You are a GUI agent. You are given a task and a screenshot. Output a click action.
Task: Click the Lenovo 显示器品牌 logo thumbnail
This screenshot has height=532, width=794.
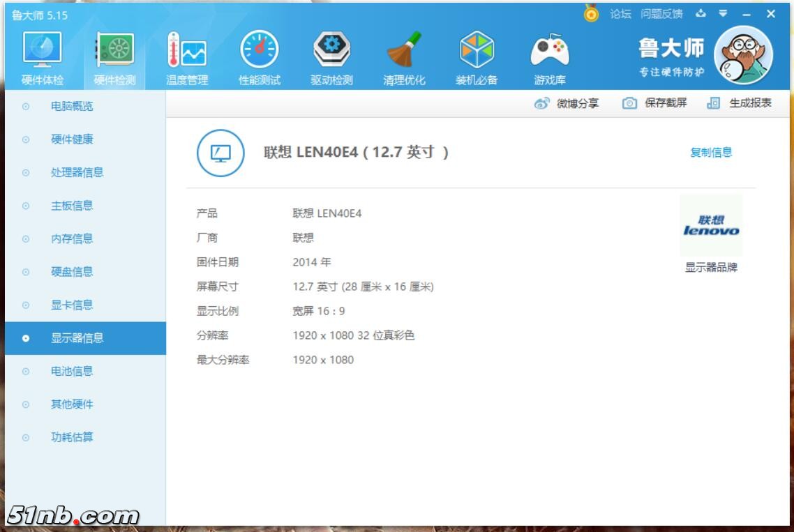click(711, 226)
